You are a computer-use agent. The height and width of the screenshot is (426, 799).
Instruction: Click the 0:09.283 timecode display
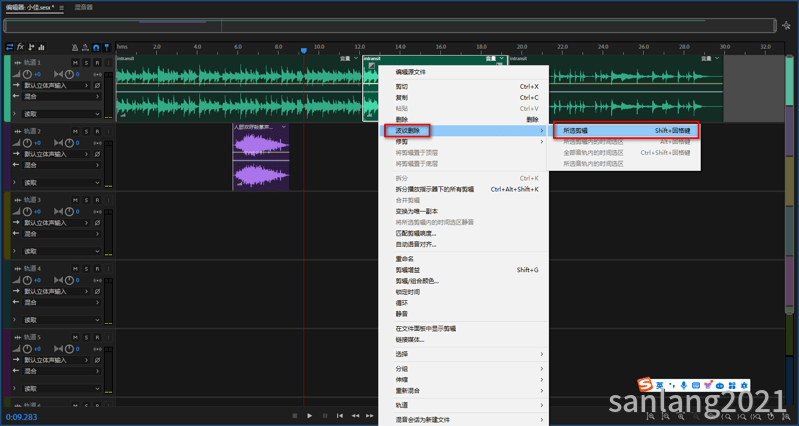(21, 417)
